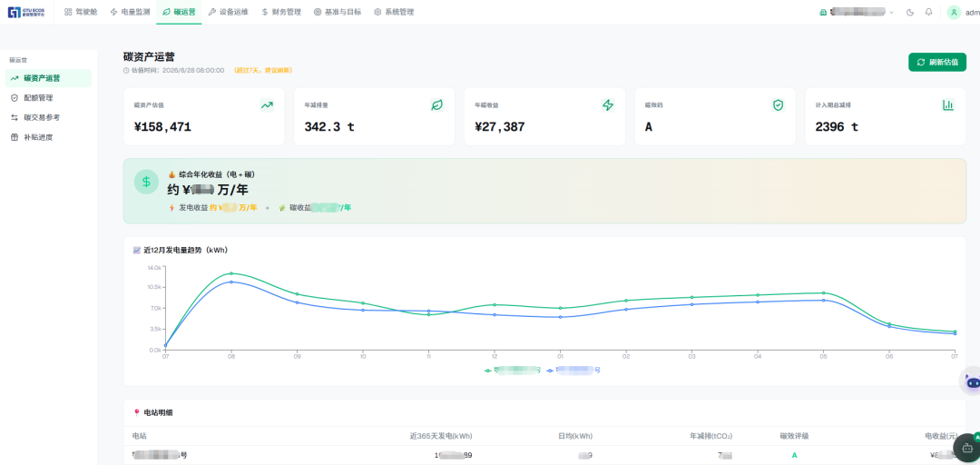Open notifications bell icon
The width and height of the screenshot is (980, 465).
tap(929, 12)
